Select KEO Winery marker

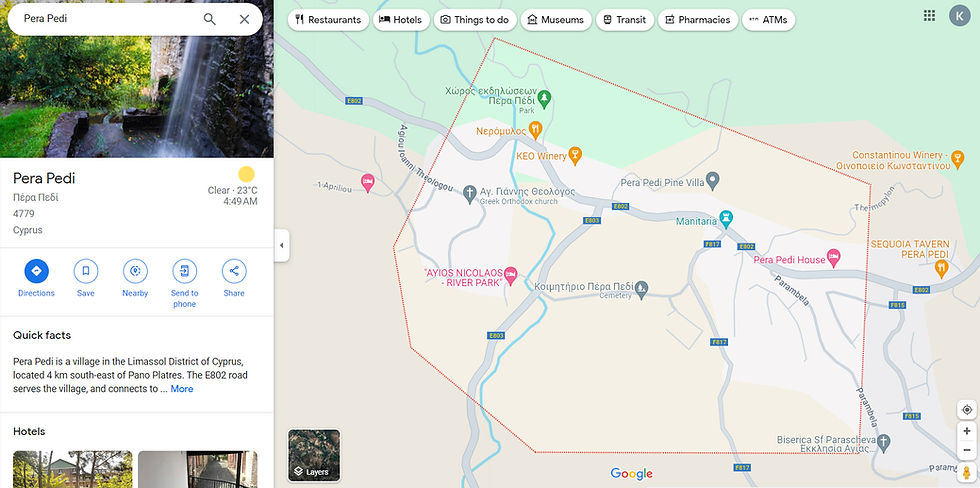pos(575,154)
